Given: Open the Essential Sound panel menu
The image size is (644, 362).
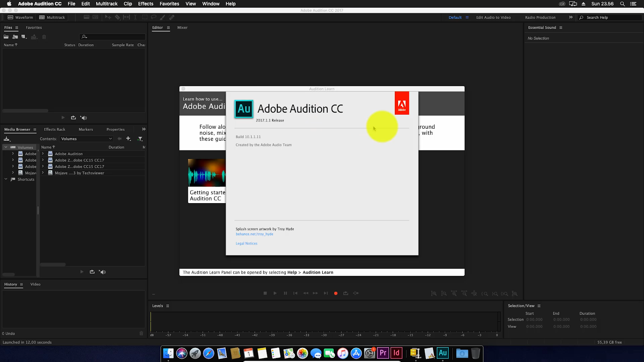Looking at the screenshot, I should (561, 28).
